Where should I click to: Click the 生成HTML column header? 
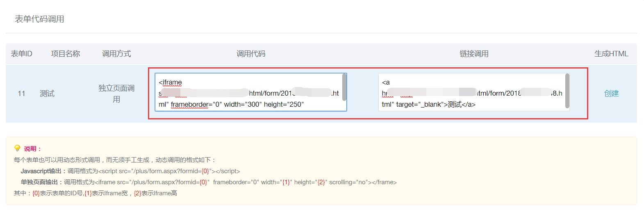point(611,54)
